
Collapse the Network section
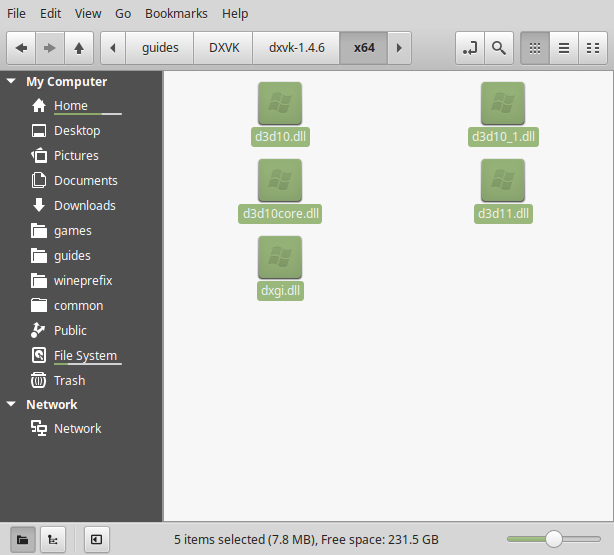point(11,404)
